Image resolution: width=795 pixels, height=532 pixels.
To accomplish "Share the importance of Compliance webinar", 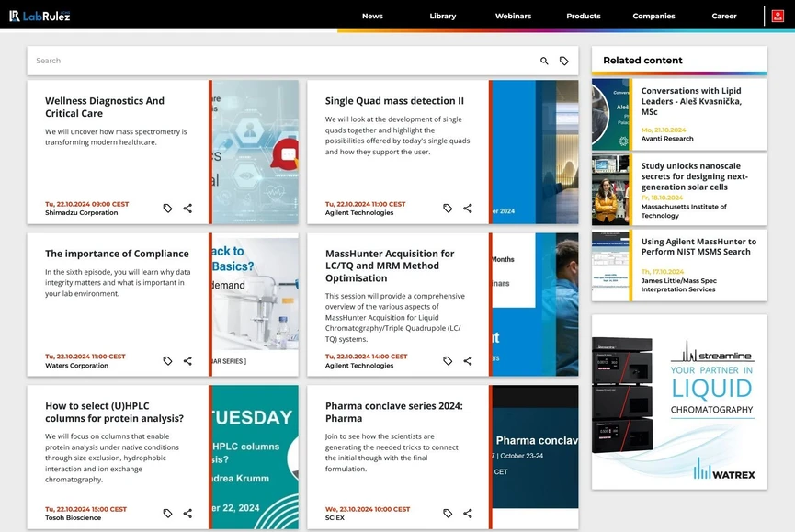I will pyautogui.click(x=187, y=361).
